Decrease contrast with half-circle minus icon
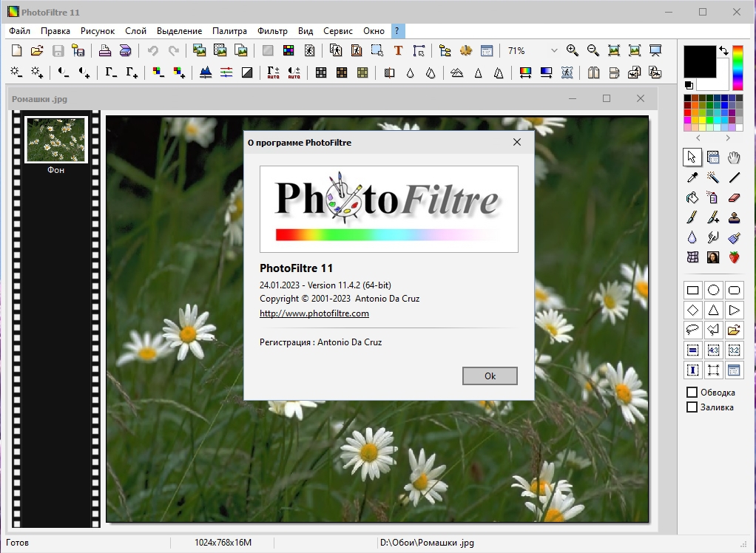Screen dimensions: 756x553 coord(64,72)
